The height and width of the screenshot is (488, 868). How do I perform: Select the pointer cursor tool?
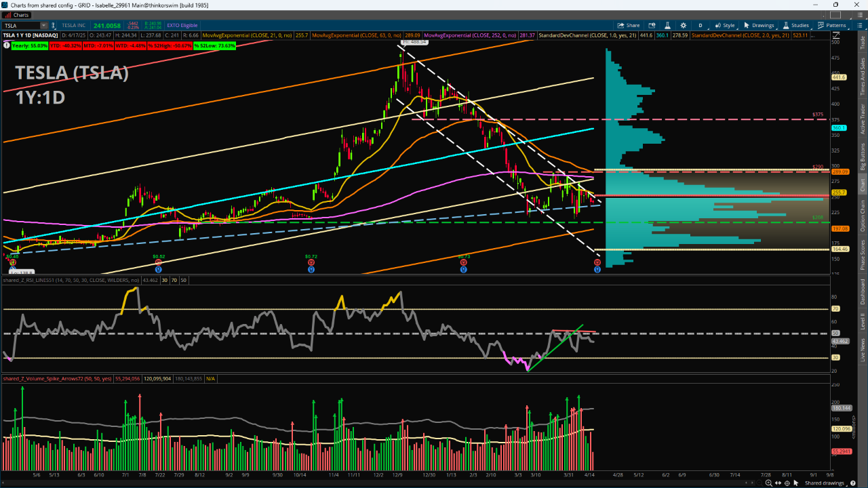tap(797, 483)
